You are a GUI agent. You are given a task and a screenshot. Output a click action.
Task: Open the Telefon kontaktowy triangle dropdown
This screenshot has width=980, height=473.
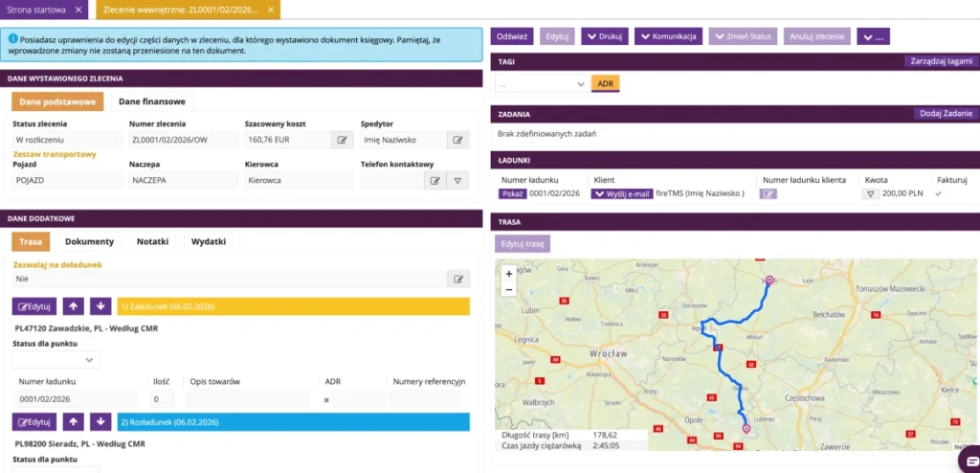click(x=457, y=181)
